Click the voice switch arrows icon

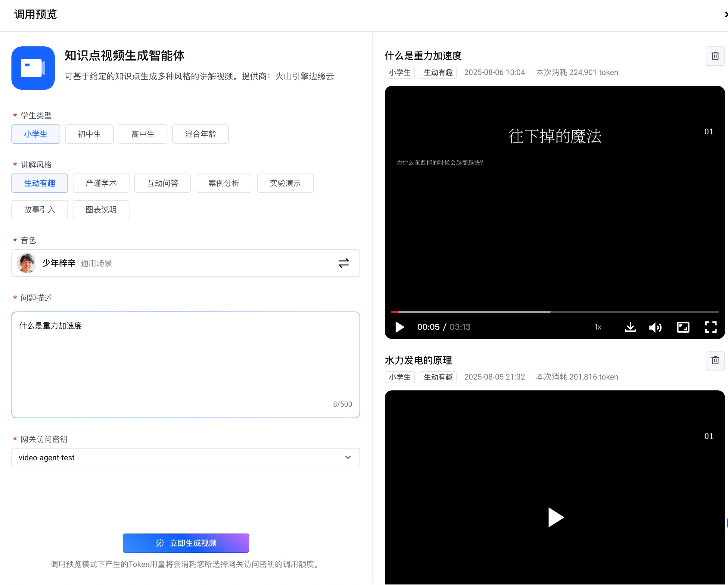[344, 263]
